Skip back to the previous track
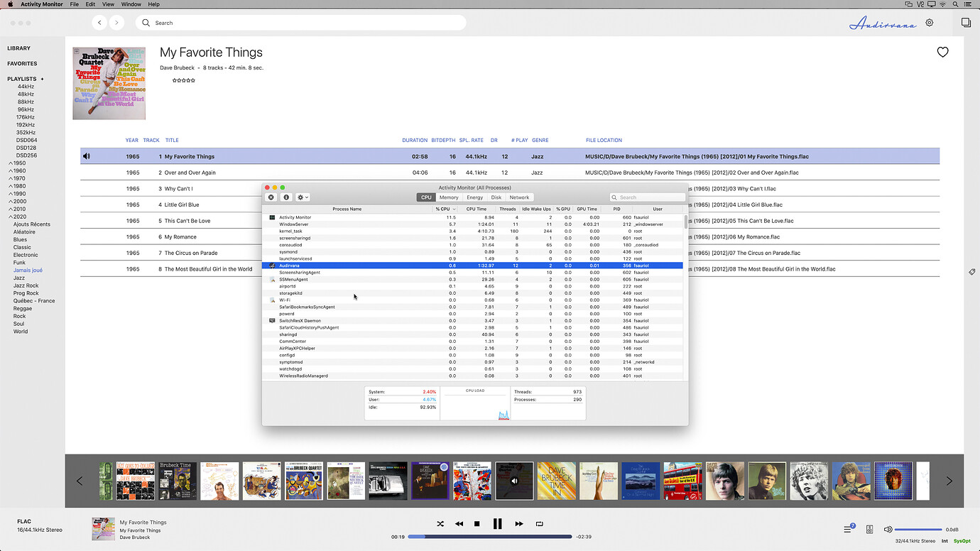The image size is (980, 551). click(459, 523)
